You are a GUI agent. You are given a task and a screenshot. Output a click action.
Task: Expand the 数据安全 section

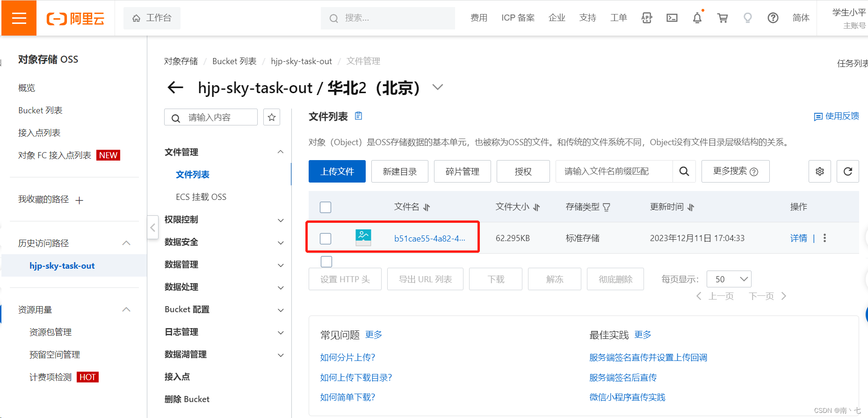tap(281, 242)
